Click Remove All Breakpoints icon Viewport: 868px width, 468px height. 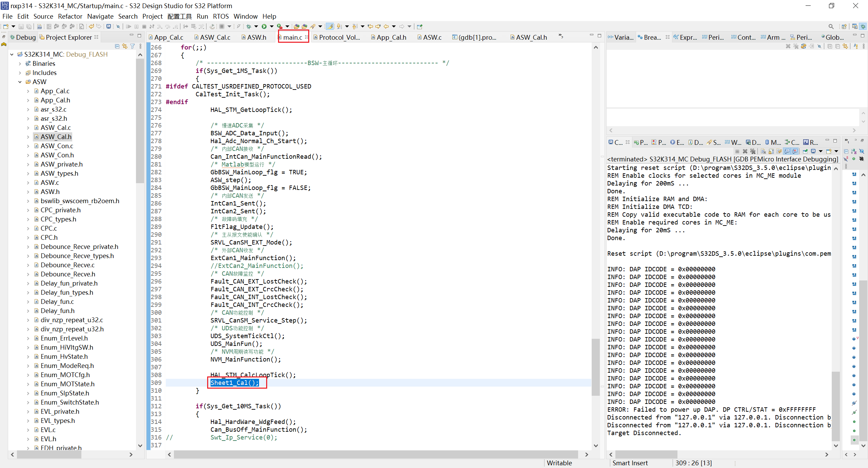(796, 46)
